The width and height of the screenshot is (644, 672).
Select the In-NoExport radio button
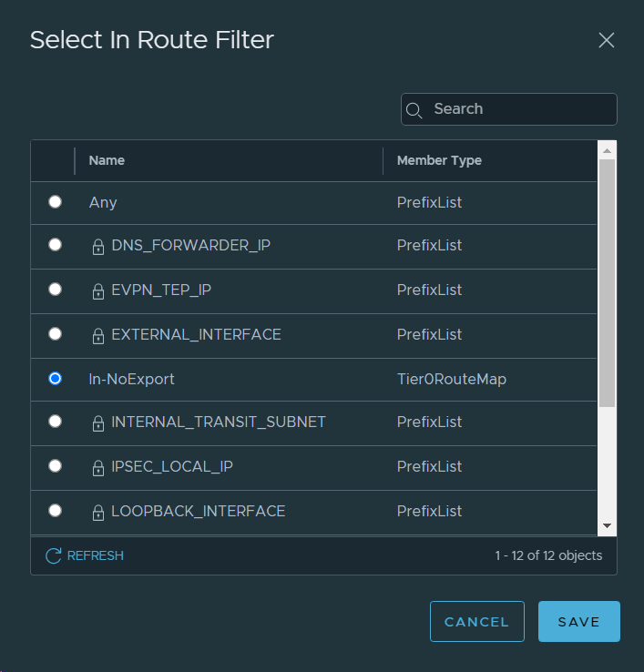pos(56,378)
